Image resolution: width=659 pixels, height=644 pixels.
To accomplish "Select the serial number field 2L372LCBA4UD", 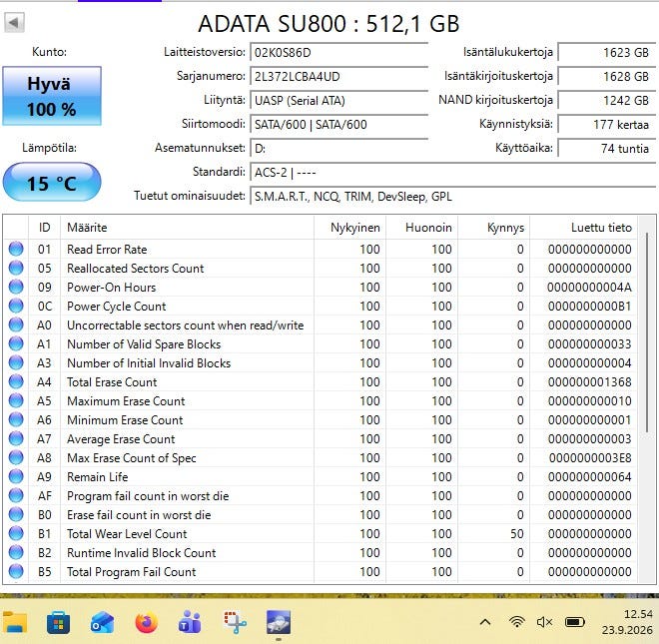I will (338, 77).
